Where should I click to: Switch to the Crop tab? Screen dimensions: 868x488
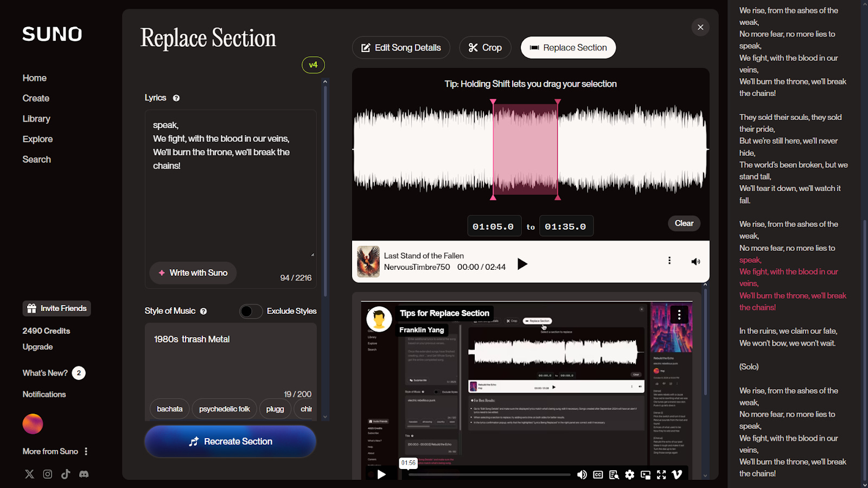(485, 48)
